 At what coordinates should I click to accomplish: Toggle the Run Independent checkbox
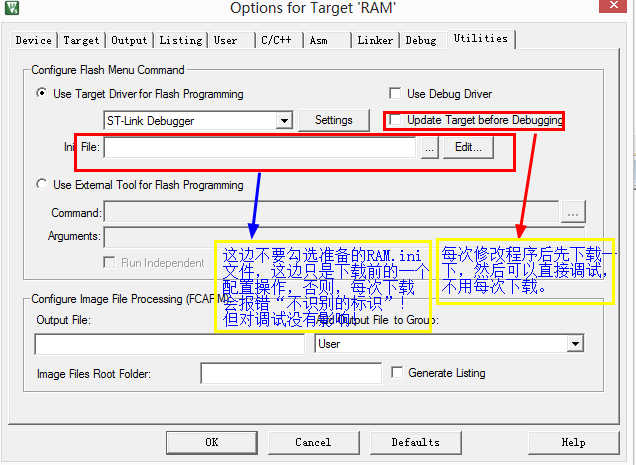109,263
